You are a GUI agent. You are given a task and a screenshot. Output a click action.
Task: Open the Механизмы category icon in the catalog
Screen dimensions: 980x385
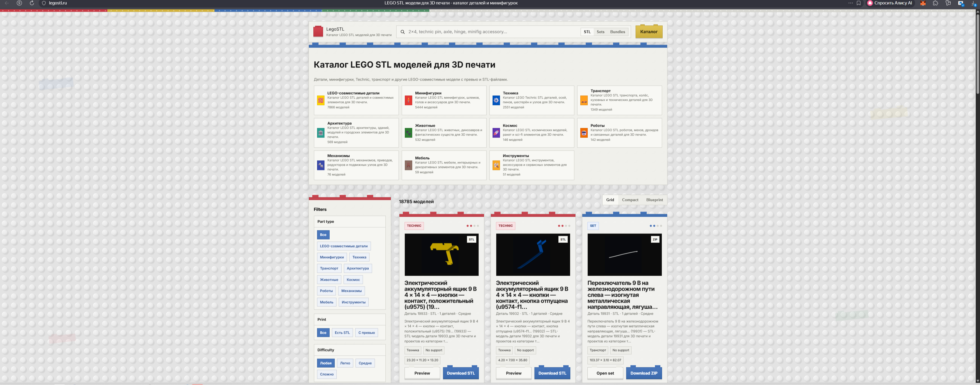(321, 165)
